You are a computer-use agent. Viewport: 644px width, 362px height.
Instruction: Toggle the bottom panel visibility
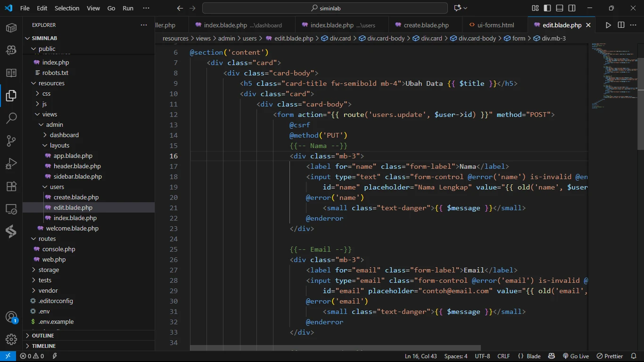point(560,8)
